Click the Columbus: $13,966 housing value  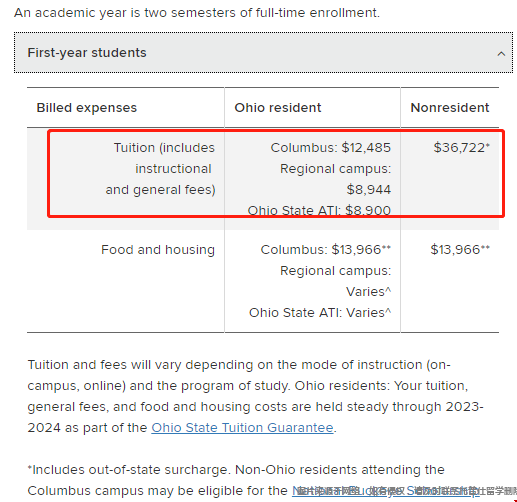(325, 250)
